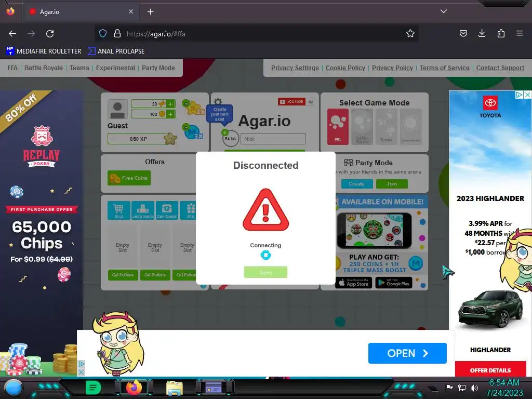Image resolution: width=532 pixels, height=399 pixels.
Task: Click the Retry button
Action: tap(265, 272)
